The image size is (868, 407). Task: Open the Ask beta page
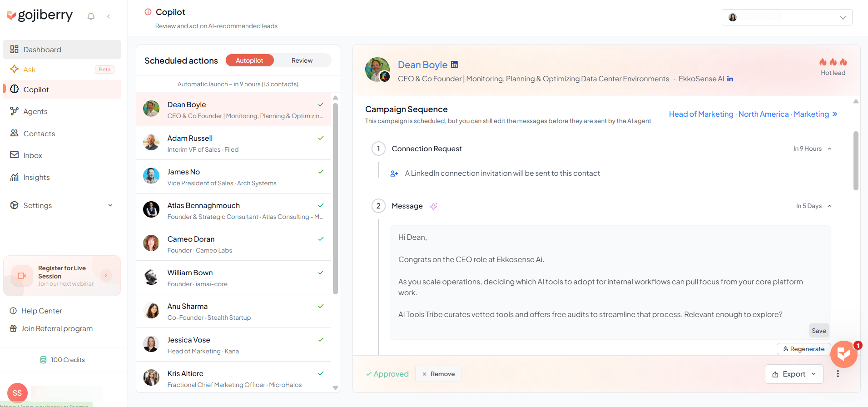click(x=62, y=69)
